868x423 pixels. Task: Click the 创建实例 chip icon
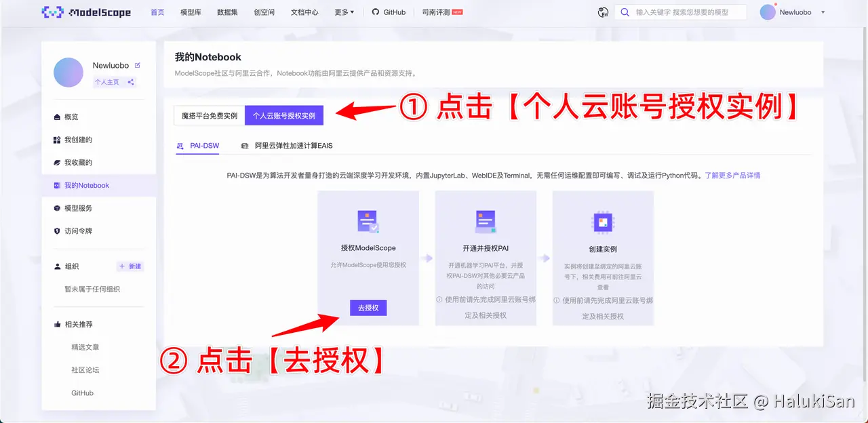[x=603, y=222]
